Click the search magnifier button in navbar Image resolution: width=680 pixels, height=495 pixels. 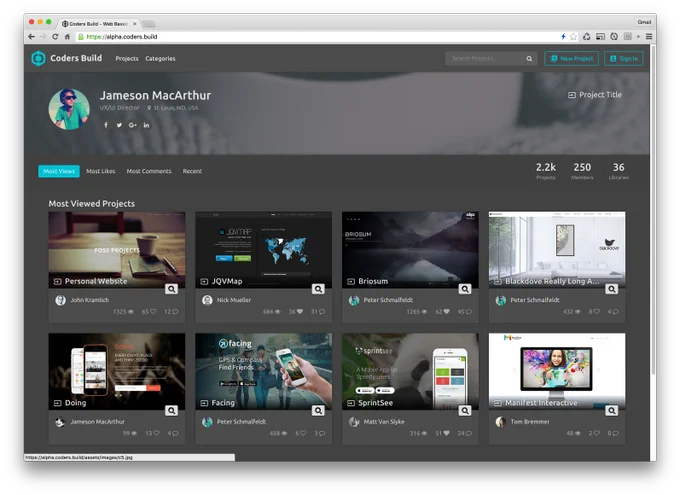(529, 59)
